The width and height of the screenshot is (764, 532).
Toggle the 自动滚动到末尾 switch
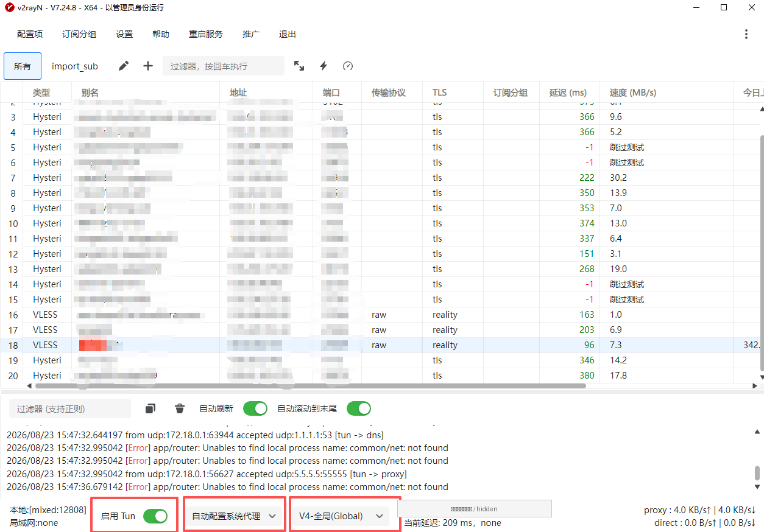pyautogui.click(x=359, y=408)
